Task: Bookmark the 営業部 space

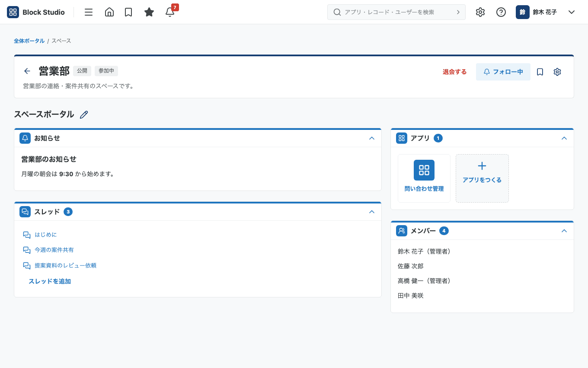Action: (540, 72)
